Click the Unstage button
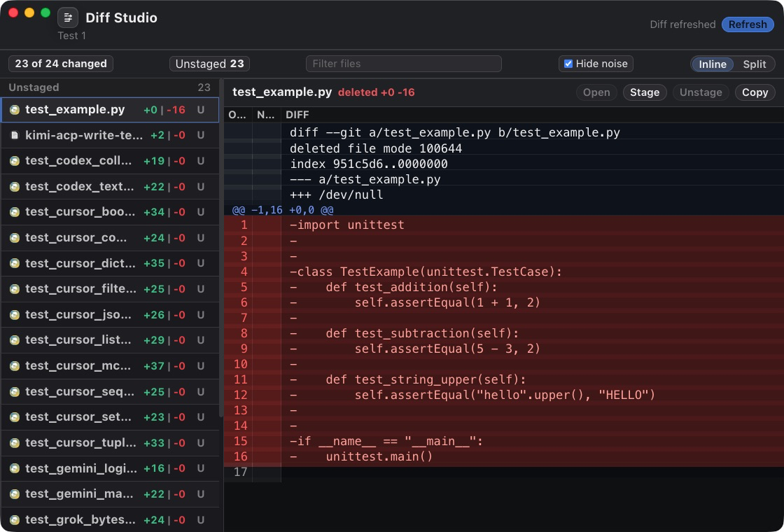This screenshot has height=532, width=784. [x=701, y=92]
